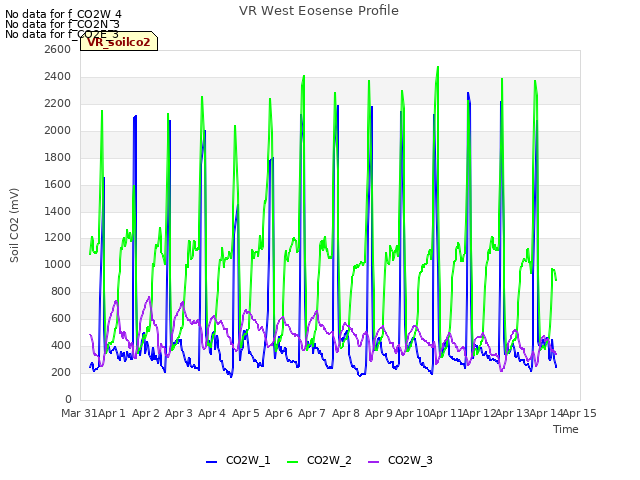Click the Apr 14 x-axis tick label
640x480 pixels.
(x=546, y=413)
